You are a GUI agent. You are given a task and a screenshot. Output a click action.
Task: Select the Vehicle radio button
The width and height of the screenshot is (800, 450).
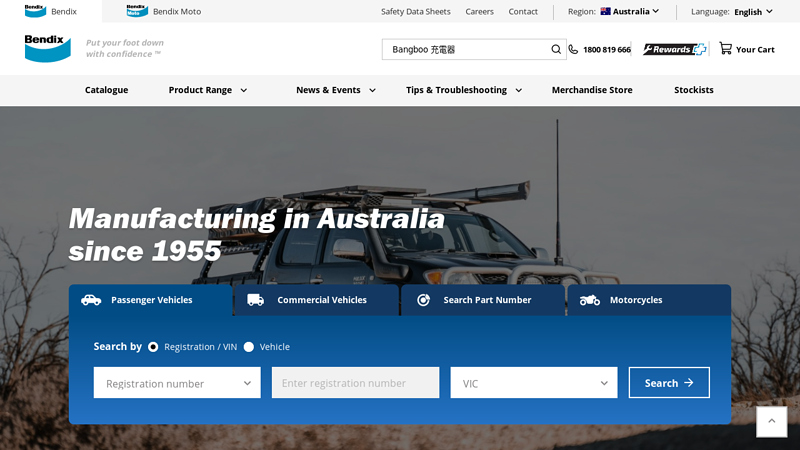[248, 347]
